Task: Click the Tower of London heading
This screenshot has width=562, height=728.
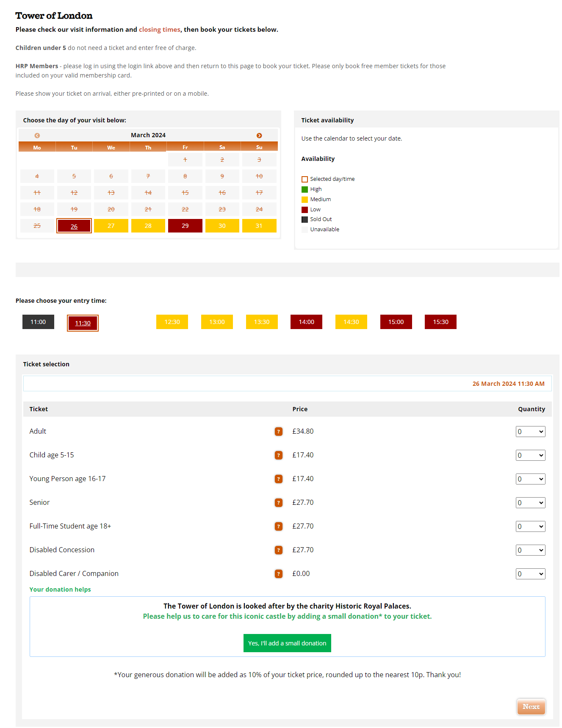Action: coord(54,16)
